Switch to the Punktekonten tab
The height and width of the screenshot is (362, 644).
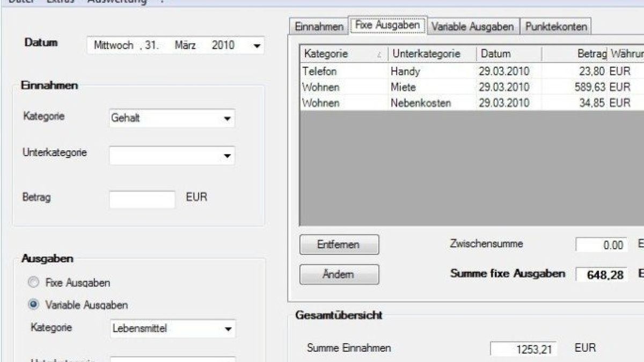556,25
